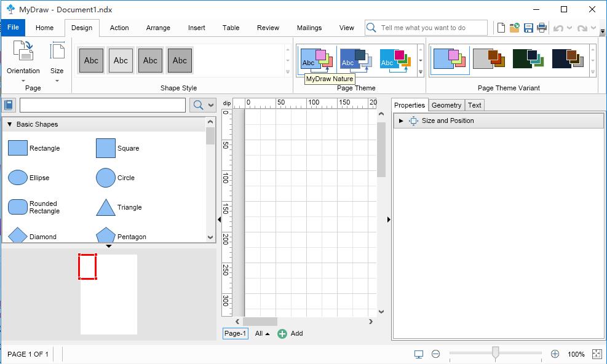This screenshot has height=364, width=607.
Task: Open the File menu
Action: tap(13, 28)
